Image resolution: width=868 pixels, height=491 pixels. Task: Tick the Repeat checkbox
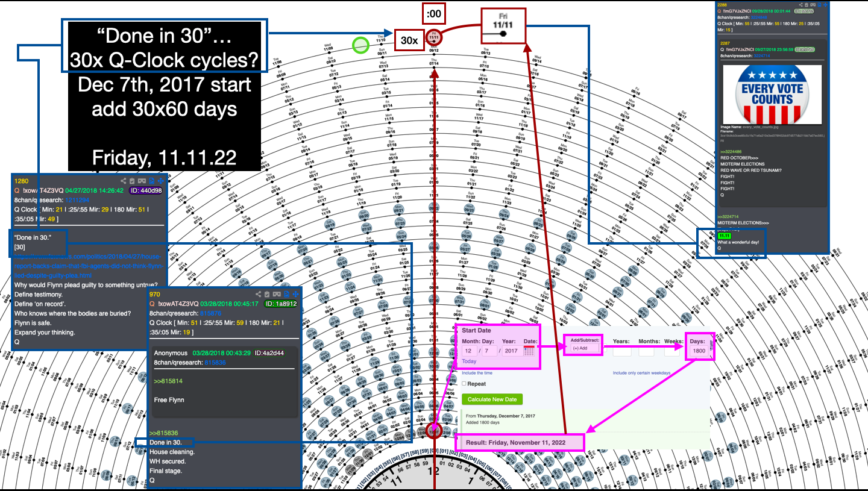point(464,383)
